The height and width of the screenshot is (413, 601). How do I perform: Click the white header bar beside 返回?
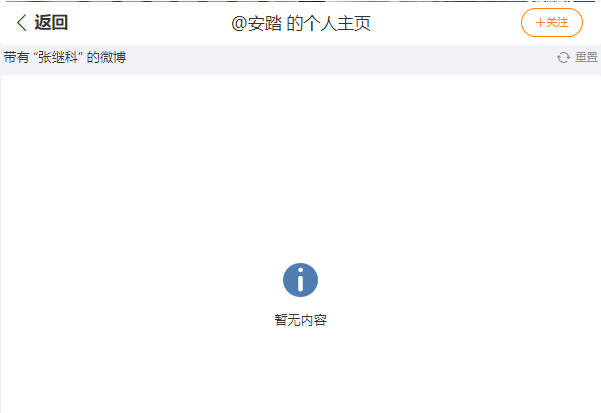pyautogui.click(x=149, y=23)
